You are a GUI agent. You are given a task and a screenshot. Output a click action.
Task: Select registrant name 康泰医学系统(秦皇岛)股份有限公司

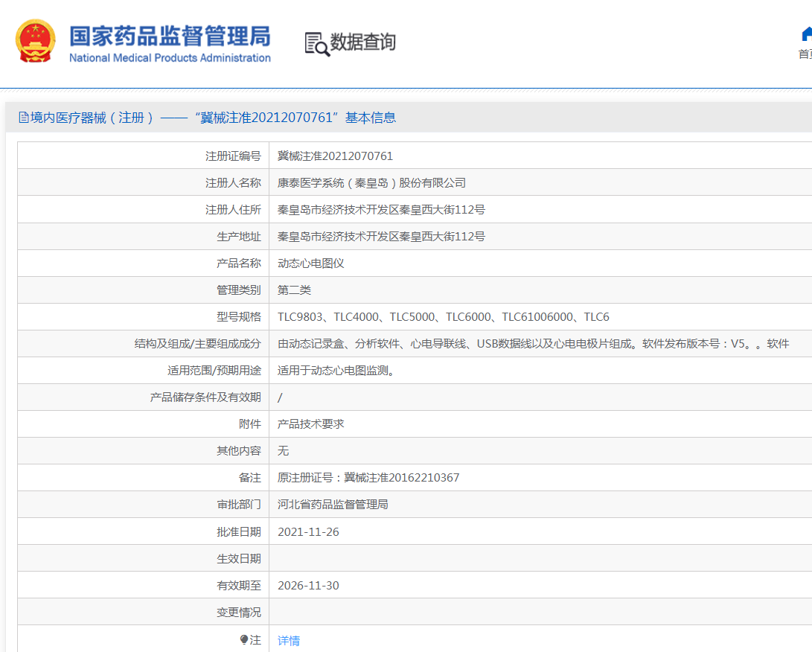pyautogui.click(x=371, y=183)
